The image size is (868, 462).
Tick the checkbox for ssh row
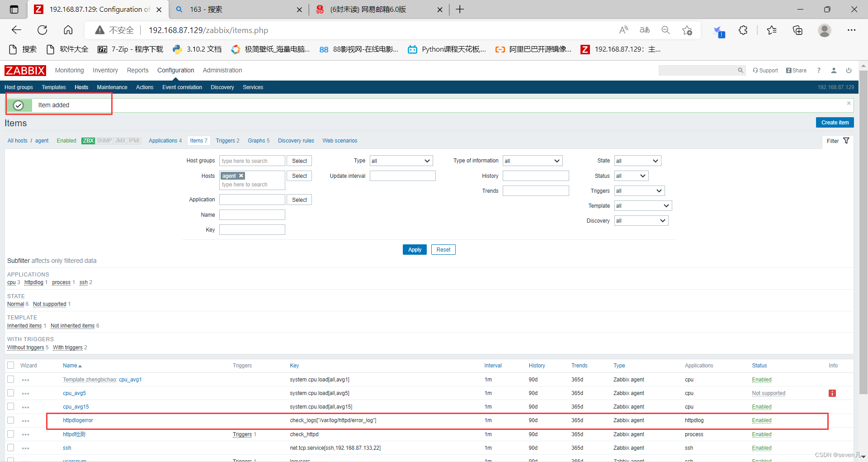pyautogui.click(x=11, y=448)
